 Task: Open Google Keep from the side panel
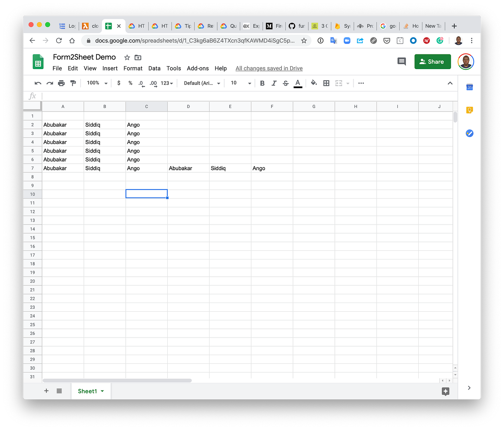click(469, 110)
